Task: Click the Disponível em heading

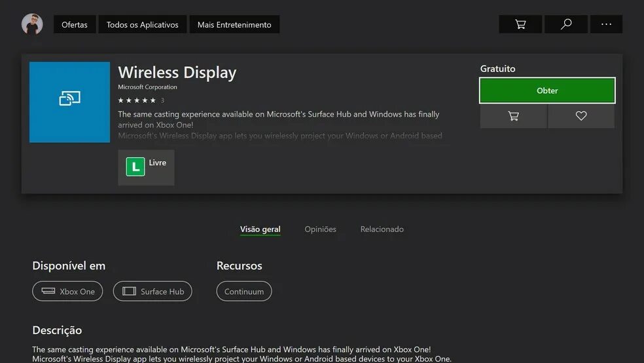Action: [69, 265]
